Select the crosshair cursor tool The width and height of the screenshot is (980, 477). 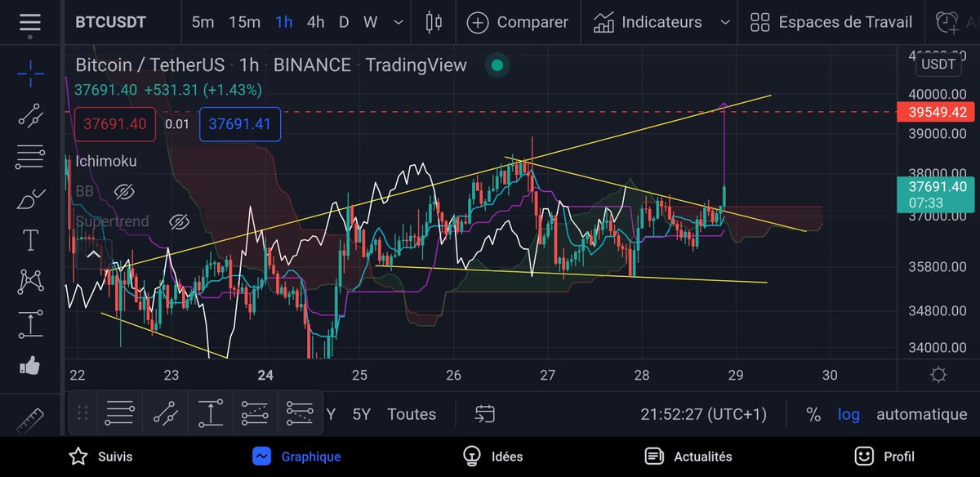30,74
